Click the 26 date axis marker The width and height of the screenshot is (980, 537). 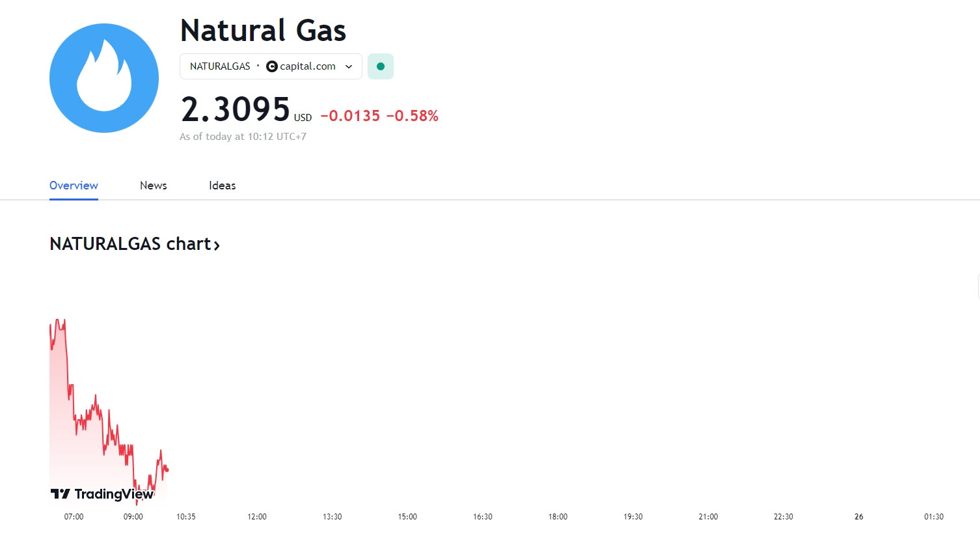point(859,517)
